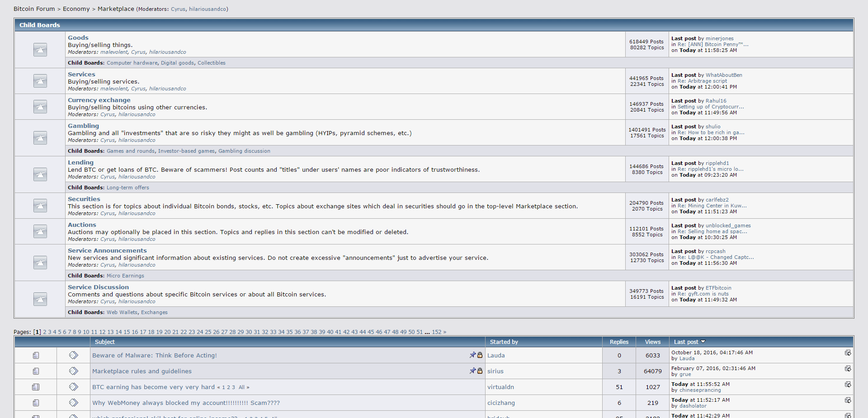Click the lock icon on Marketplace rules topic

(x=480, y=371)
